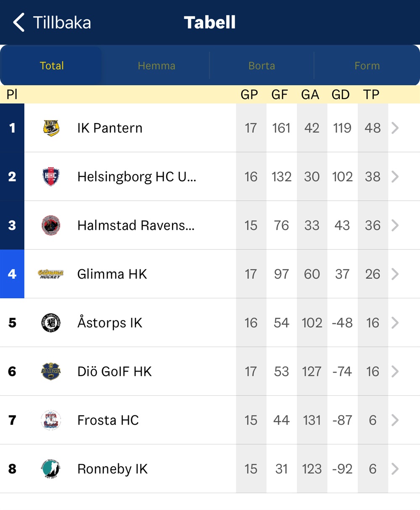Tap the Frosta HC logo
The image size is (420, 510).
(51, 420)
